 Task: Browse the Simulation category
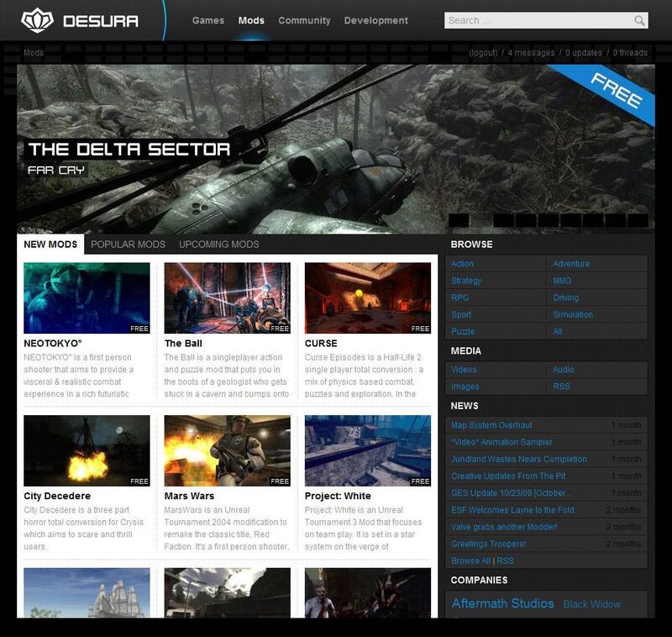click(x=573, y=314)
